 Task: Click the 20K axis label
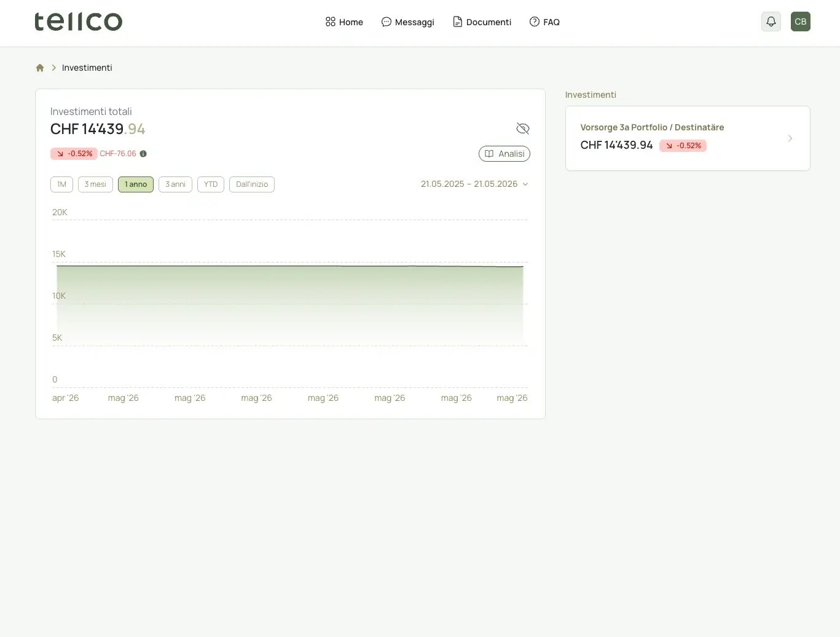point(60,212)
